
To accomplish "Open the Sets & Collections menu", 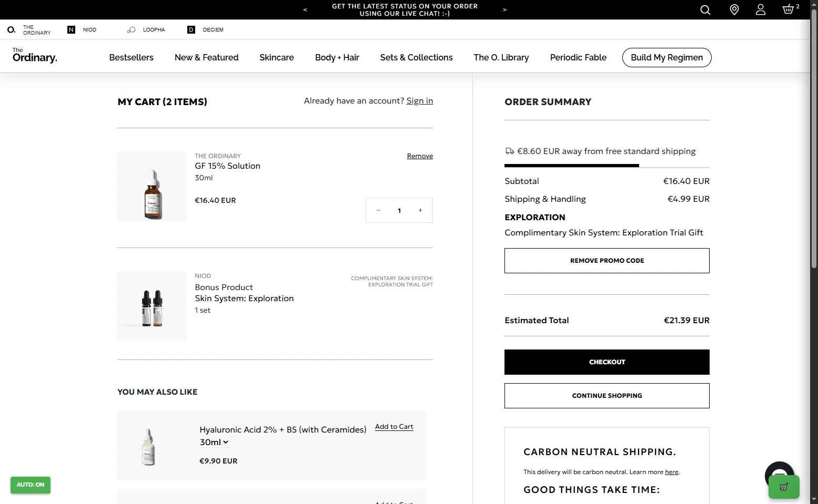I will [x=417, y=57].
